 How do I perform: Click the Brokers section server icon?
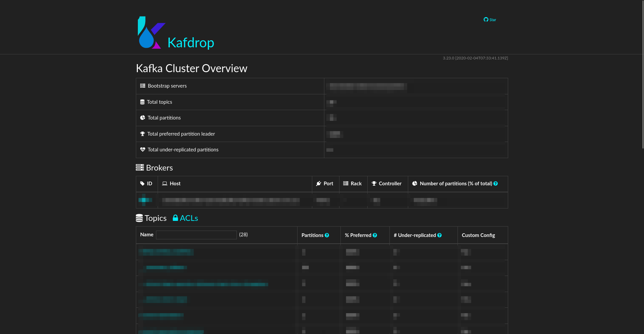[140, 168]
